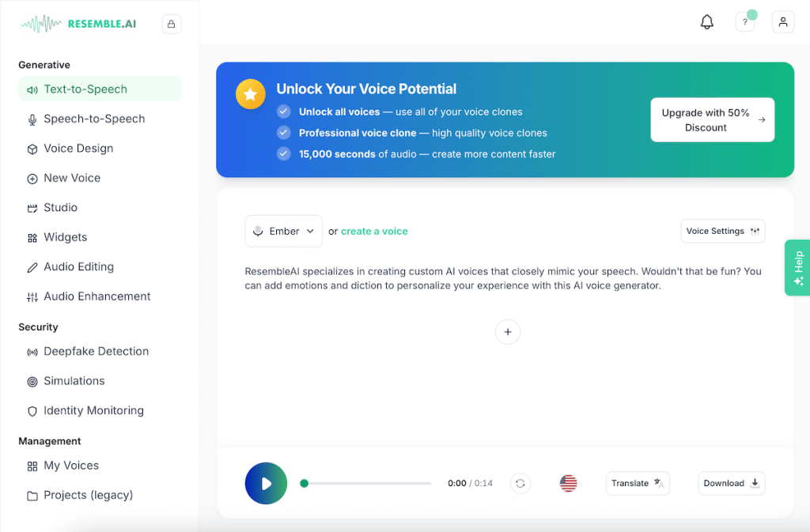This screenshot has height=532, width=810.
Task: Follow the create a voice link
Action: tap(374, 231)
